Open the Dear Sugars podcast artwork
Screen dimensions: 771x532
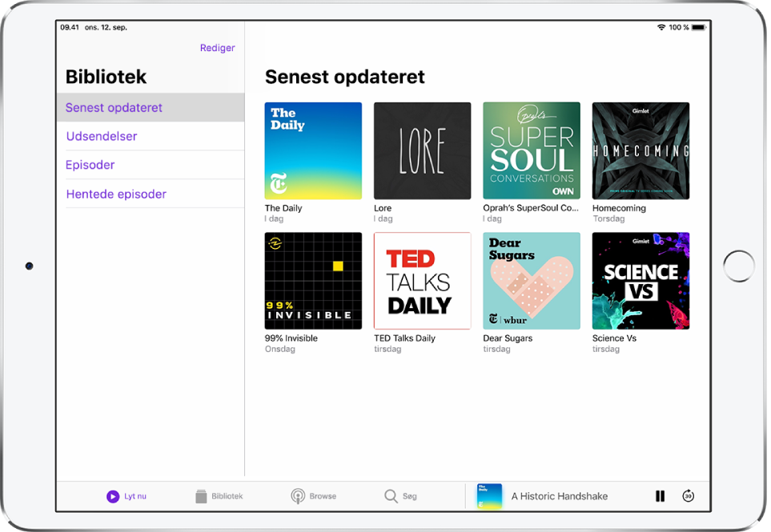532,281
